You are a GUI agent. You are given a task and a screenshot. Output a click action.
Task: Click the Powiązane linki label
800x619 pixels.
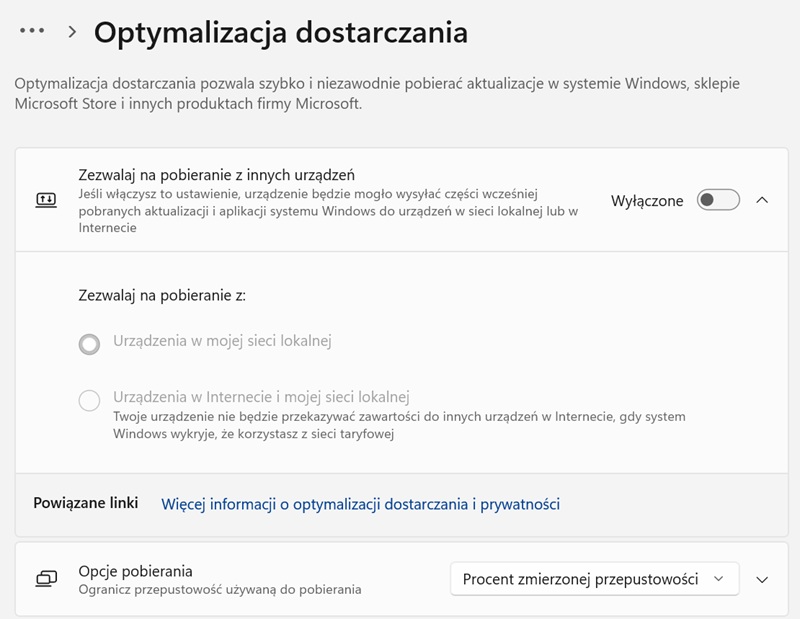pyautogui.click(x=86, y=503)
